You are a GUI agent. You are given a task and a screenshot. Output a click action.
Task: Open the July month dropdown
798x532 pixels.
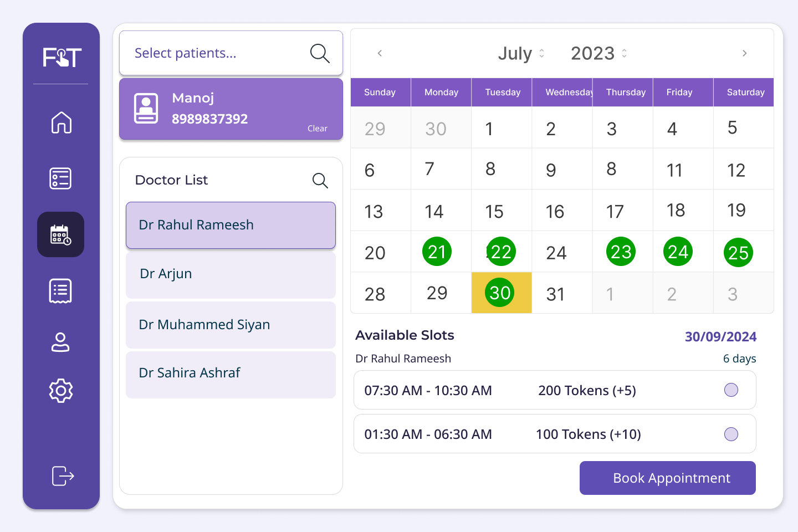tap(521, 53)
